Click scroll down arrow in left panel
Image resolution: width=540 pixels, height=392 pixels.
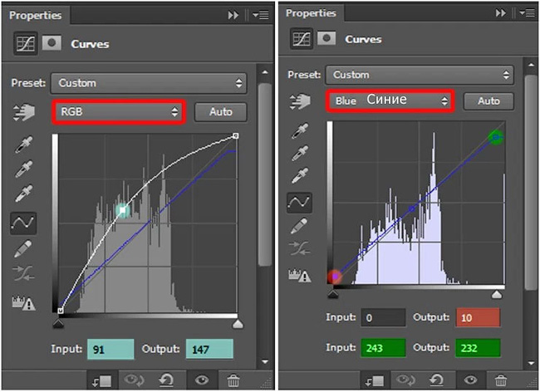coord(265,362)
